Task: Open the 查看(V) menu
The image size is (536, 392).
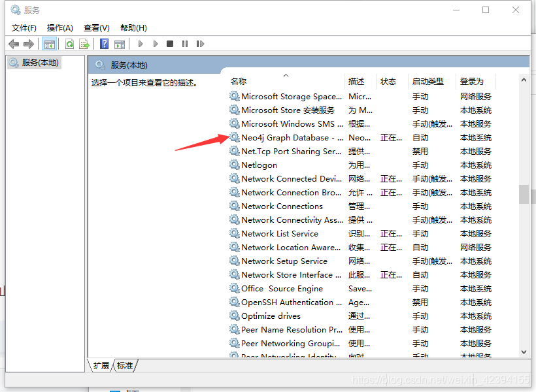Action: tap(96, 28)
